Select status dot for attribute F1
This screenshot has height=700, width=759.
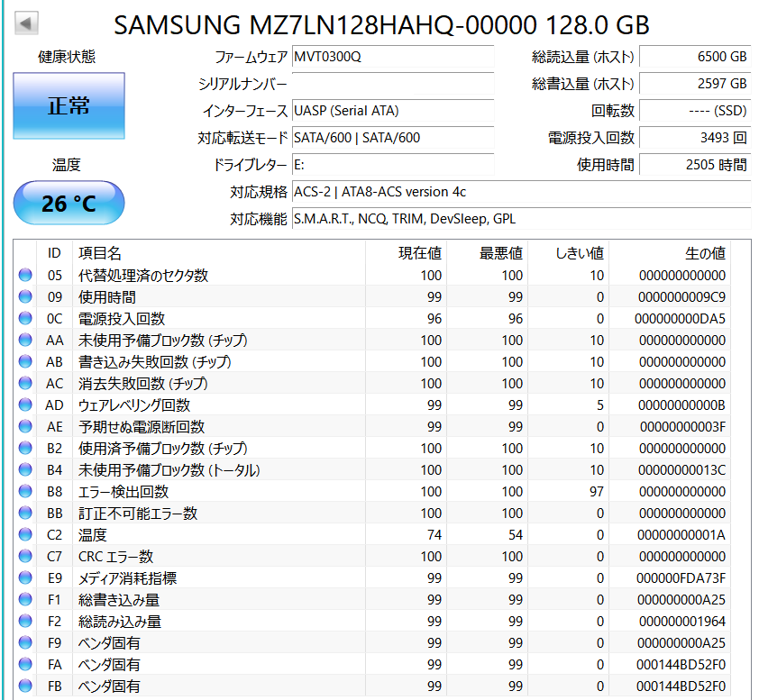[25, 599]
